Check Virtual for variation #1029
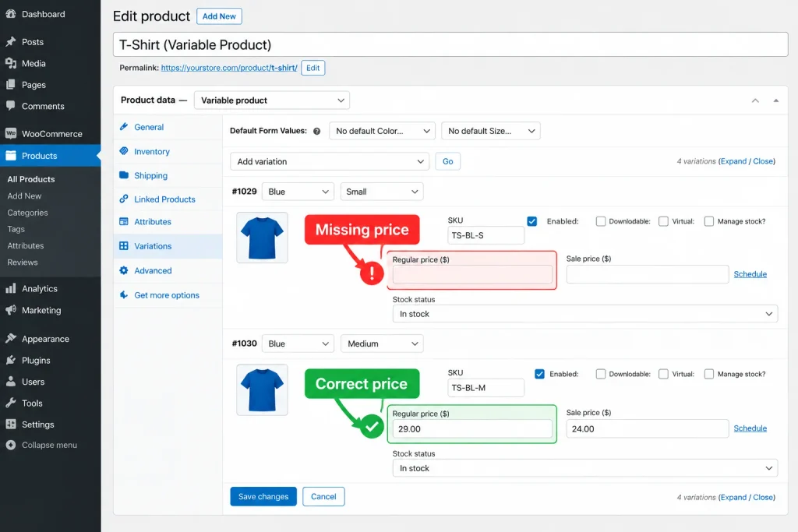Image resolution: width=798 pixels, height=532 pixels. click(x=663, y=221)
